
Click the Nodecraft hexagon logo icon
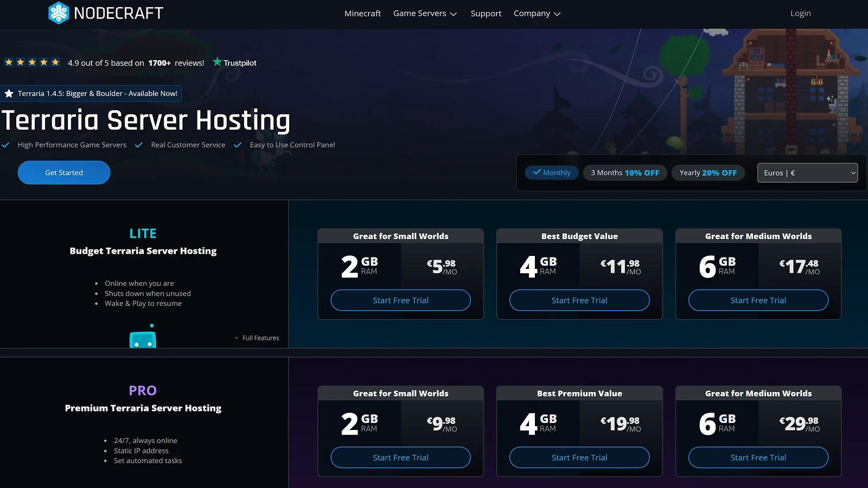click(59, 13)
